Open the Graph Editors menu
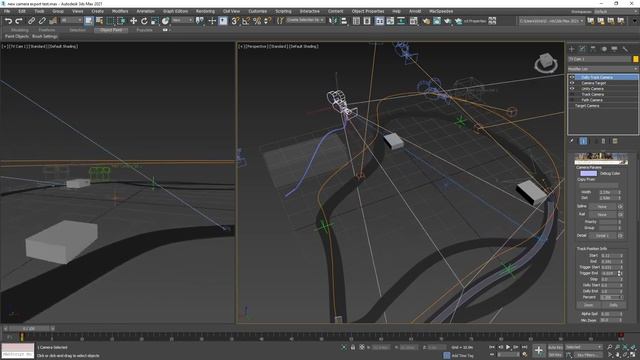Viewport: 640px width, 360px height. click(x=175, y=11)
